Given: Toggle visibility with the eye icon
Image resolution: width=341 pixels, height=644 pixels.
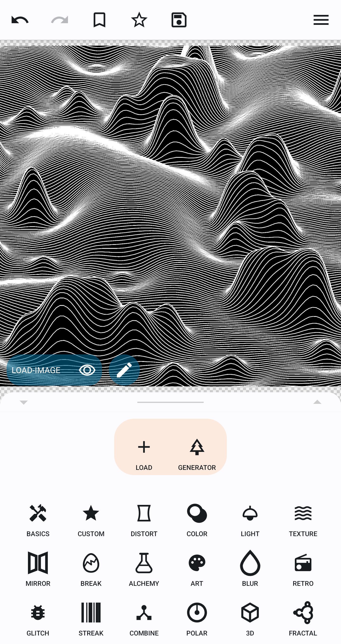Looking at the screenshot, I should pyautogui.click(x=87, y=370).
